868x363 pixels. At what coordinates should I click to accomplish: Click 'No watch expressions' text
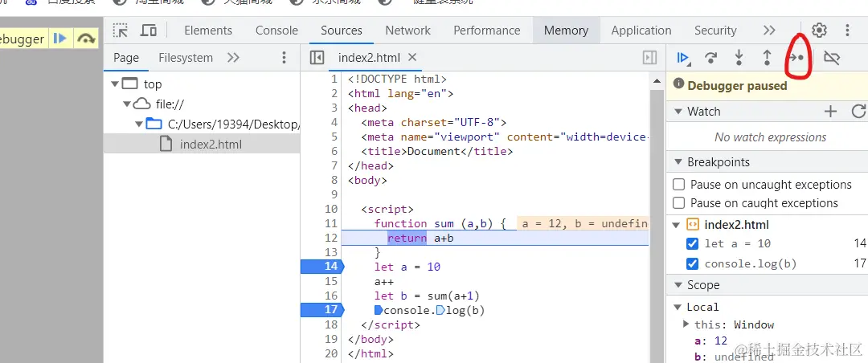pyautogui.click(x=770, y=137)
